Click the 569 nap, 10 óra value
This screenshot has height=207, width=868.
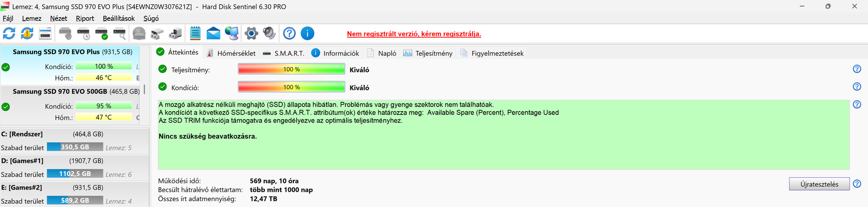[274, 181]
